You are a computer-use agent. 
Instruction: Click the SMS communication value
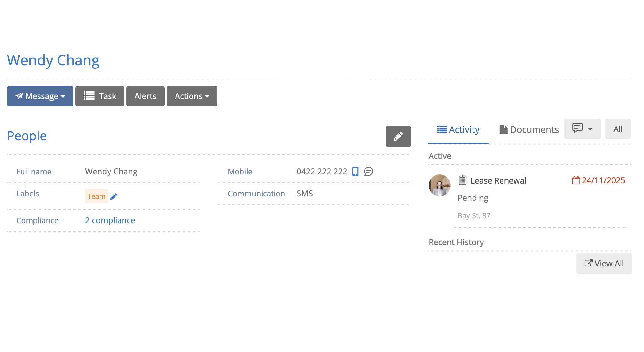pyautogui.click(x=305, y=194)
